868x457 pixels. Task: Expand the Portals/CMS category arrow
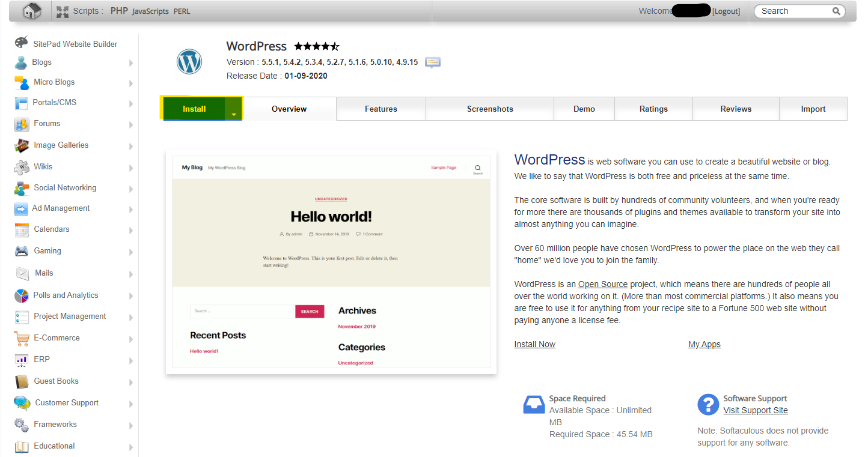pos(130,103)
